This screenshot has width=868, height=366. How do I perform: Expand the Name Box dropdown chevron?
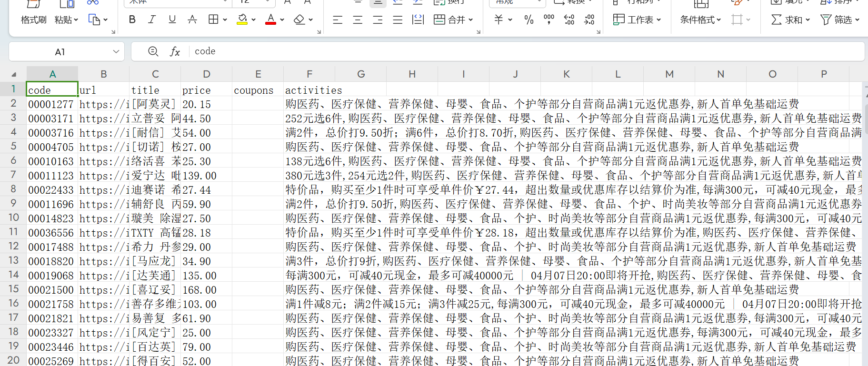tap(116, 51)
